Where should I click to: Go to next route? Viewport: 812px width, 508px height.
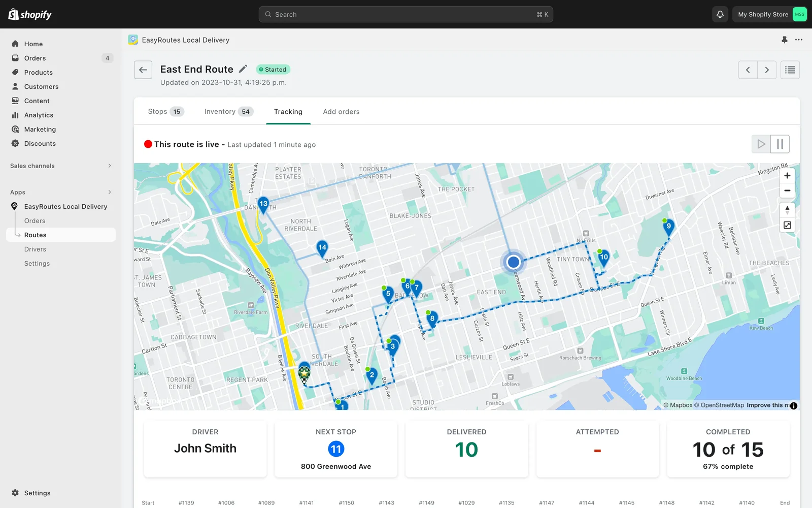click(767, 70)
